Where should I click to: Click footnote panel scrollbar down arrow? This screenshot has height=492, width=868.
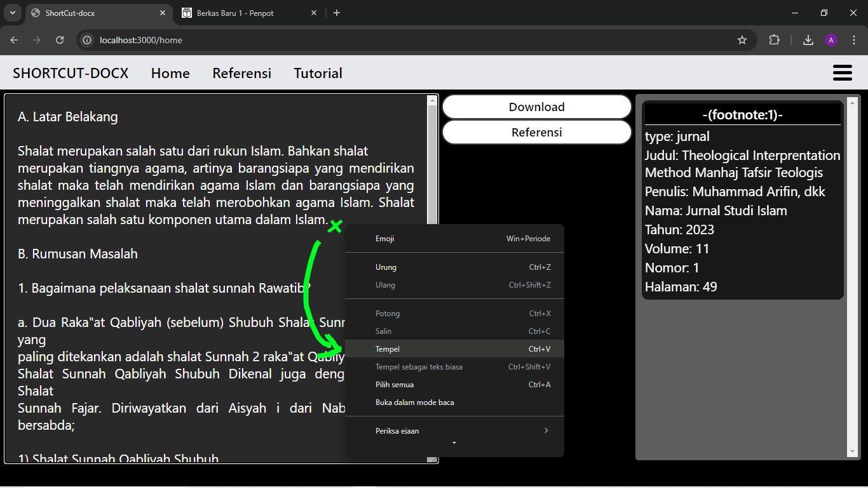click(853, 452)
